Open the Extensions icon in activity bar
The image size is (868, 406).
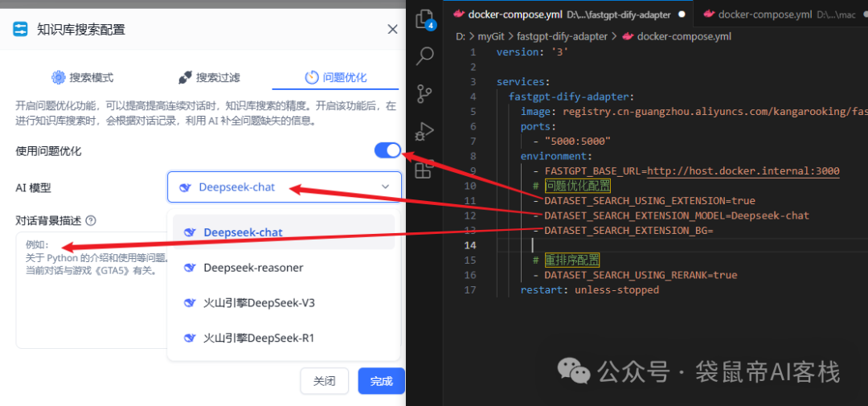[x=424, y=168]
